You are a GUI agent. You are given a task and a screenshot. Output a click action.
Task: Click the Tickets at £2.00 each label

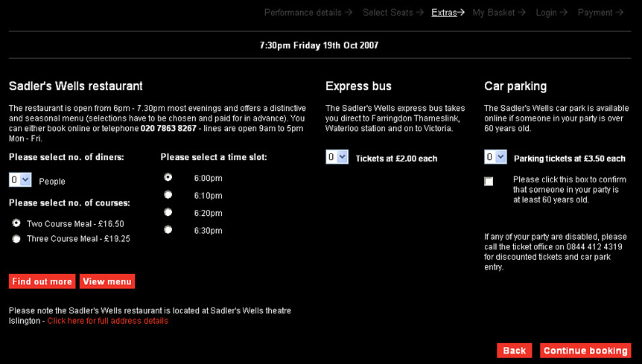click(396, 159)
